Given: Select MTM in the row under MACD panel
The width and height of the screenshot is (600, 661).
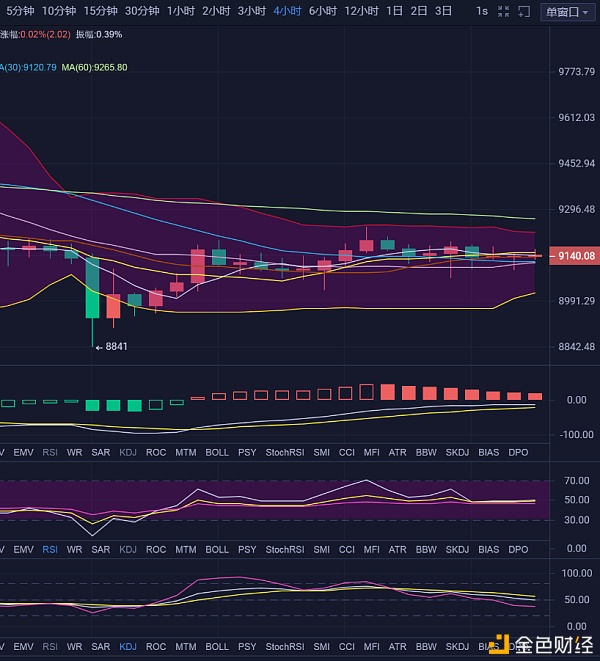Looking at the screenshot, I should tap(186, 452).
